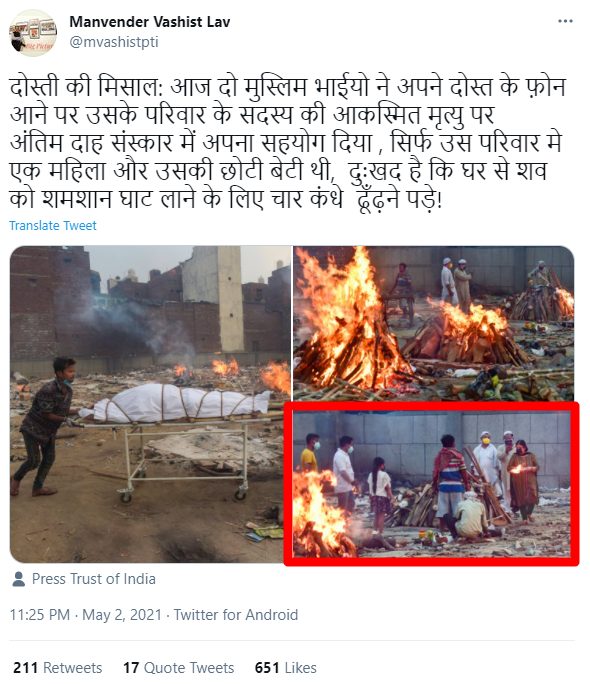Click the Twitter for Android source link
Image resolution: width=590 pixels, height=684 pixels.
[236, 615]
